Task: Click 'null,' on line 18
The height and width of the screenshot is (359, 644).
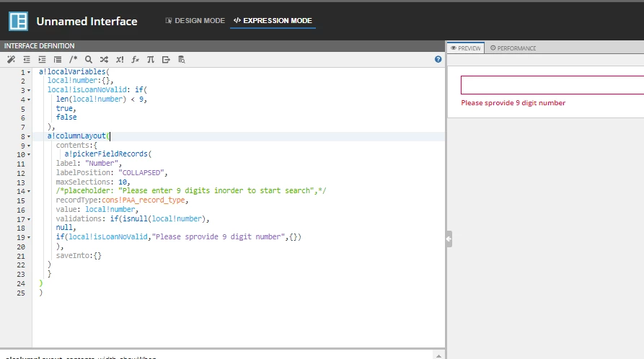Action: pyautogui.click(x=66, y=227)
